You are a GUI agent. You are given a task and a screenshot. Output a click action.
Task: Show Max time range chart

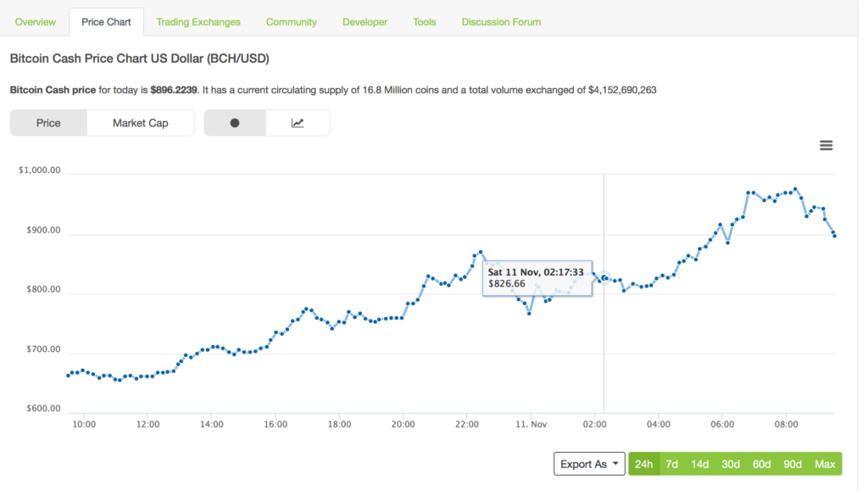(825, 464)
